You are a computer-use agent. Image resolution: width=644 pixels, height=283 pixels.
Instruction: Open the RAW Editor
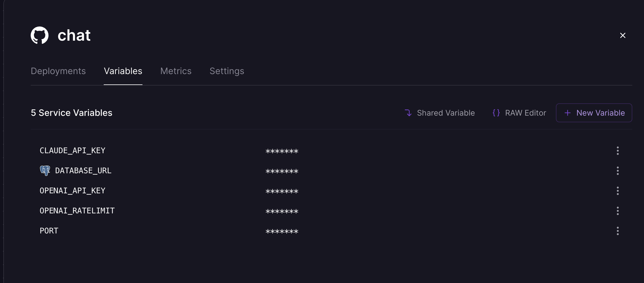[519, 113]
